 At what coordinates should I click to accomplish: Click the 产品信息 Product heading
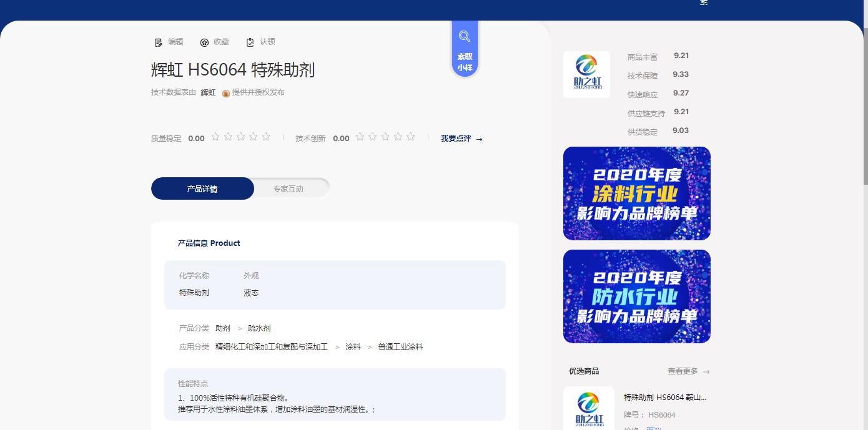tap(209, 243)
